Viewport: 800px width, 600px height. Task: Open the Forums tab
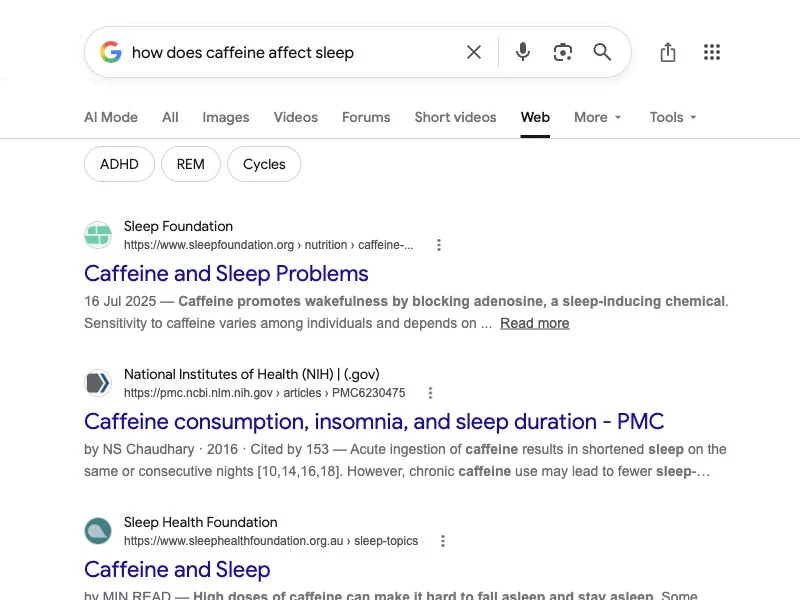pos(366,117)
